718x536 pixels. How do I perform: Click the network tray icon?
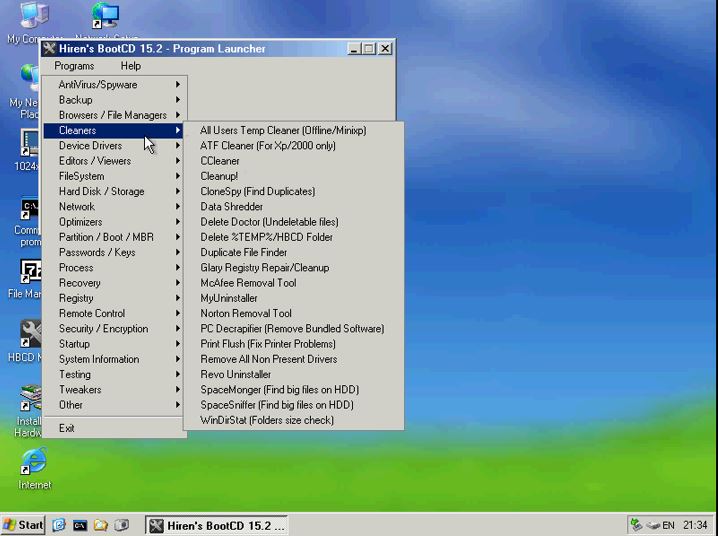coord(636,525)
